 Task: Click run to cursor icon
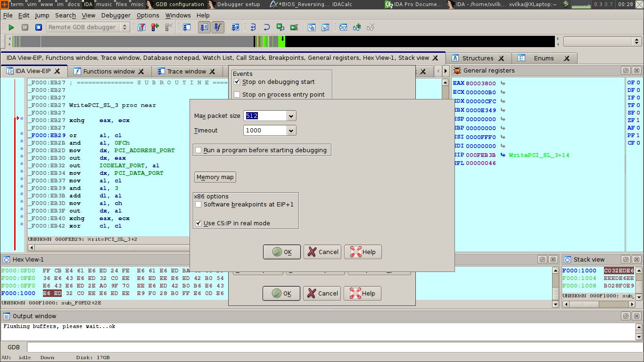point(294,27)
